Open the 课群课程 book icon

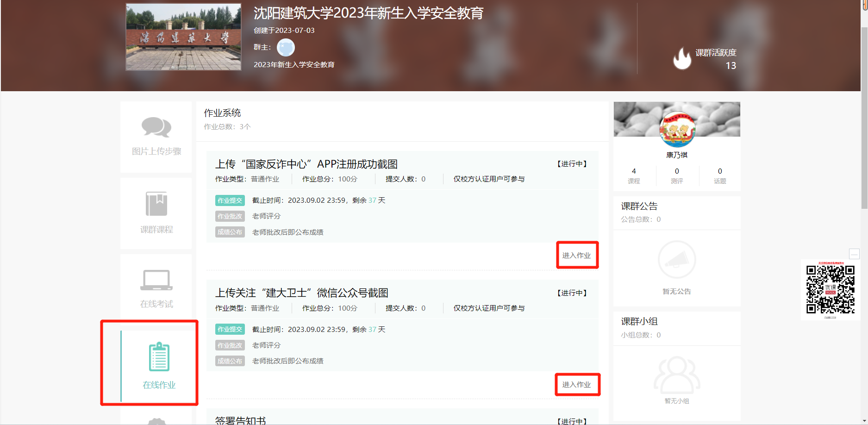pos(156,204)
